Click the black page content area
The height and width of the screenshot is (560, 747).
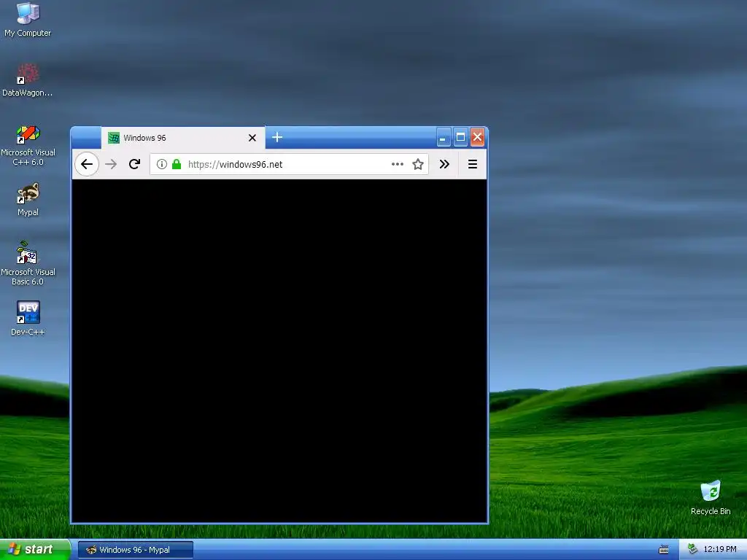point(279,351)
